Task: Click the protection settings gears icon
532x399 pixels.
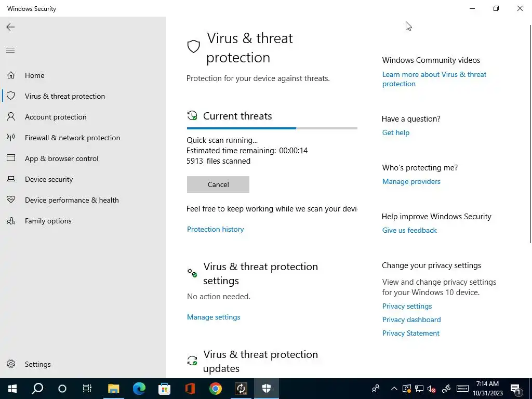Action: pyautogui.click(x=192, y=272)
